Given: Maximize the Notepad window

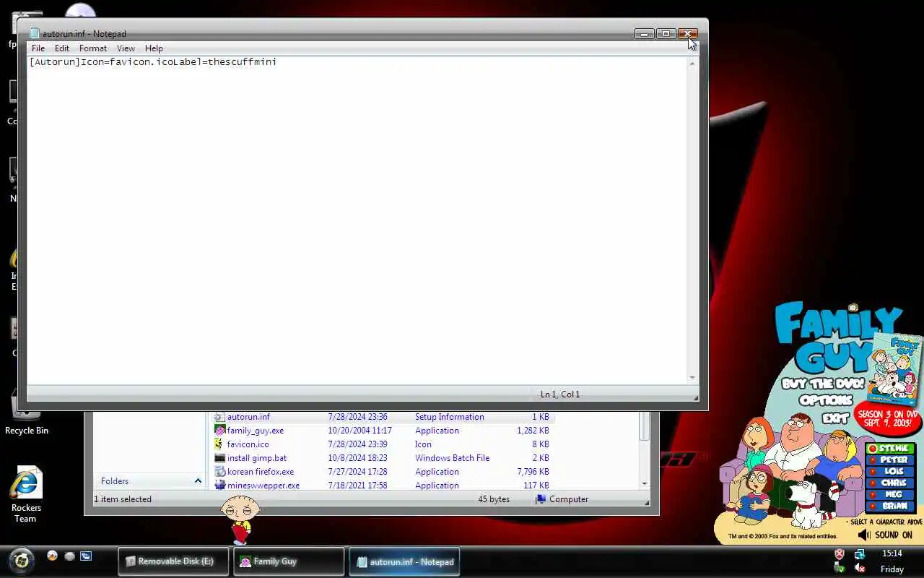Looking at the screenshot, I should (x=666, y=33).
